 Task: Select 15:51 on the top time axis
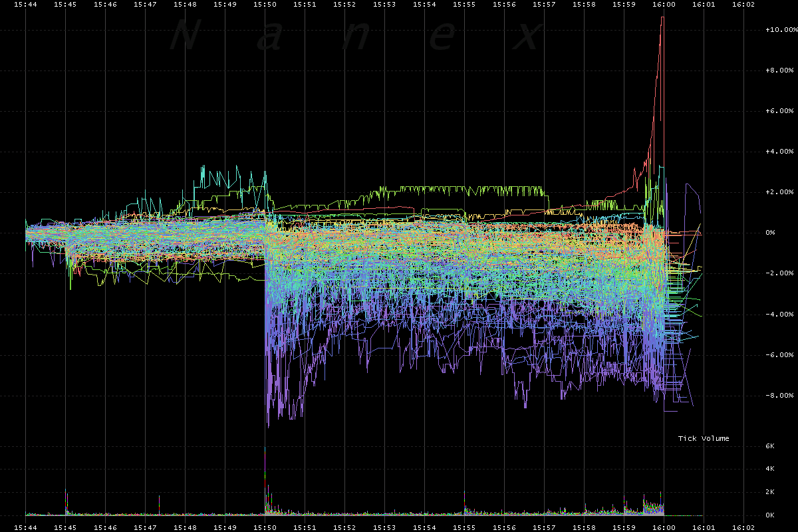coord(305,4)
